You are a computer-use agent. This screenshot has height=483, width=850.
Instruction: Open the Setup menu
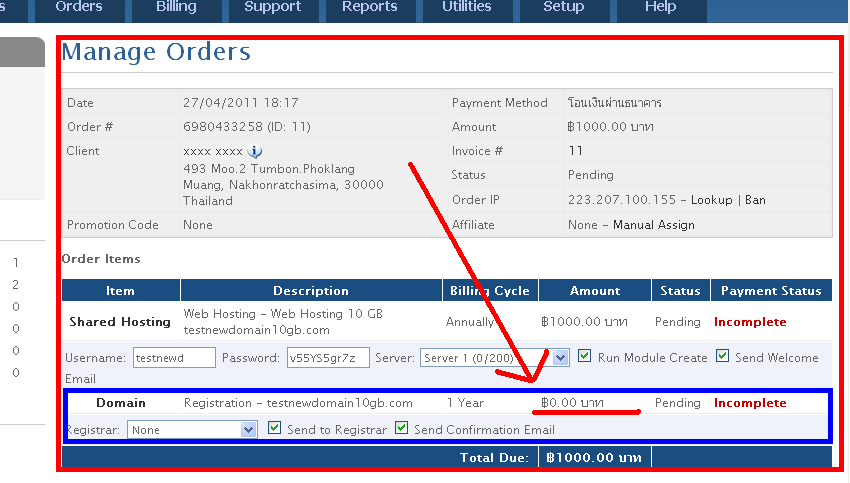[564, 8]
